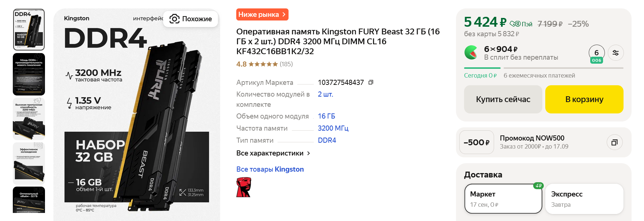Click the camera icon for similar items
644x221 pixels.
pyautogui.click(x=174, y=19)
